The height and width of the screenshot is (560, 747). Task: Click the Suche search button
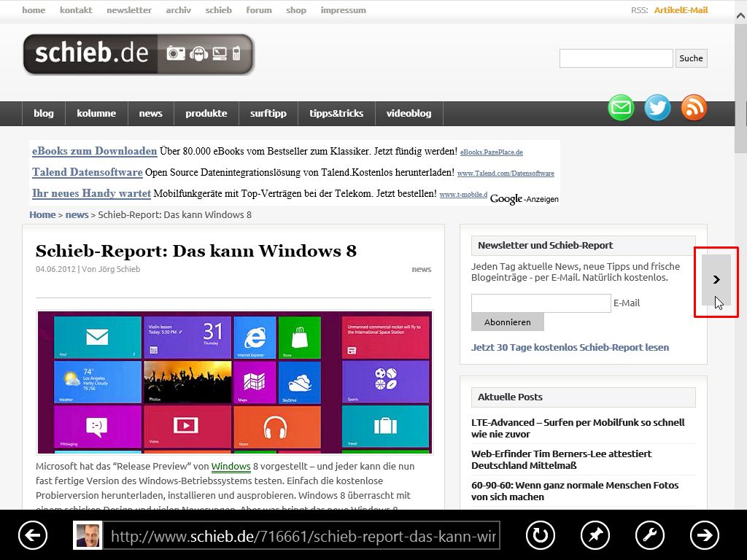(692, 58)
